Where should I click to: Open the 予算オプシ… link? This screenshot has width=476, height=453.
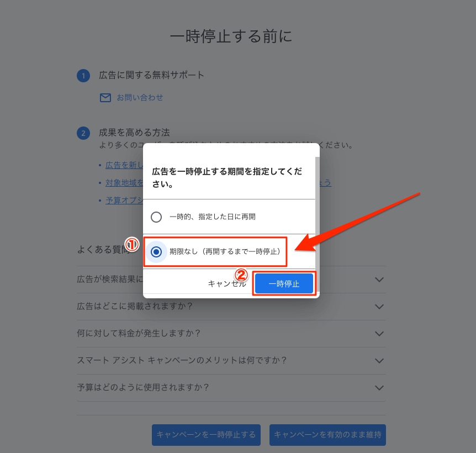(124, 201)
